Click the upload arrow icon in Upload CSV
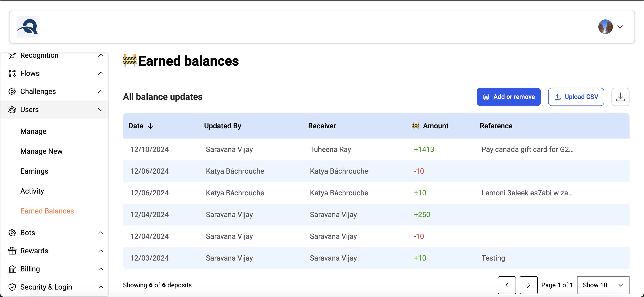 click(x=557, y=97)
